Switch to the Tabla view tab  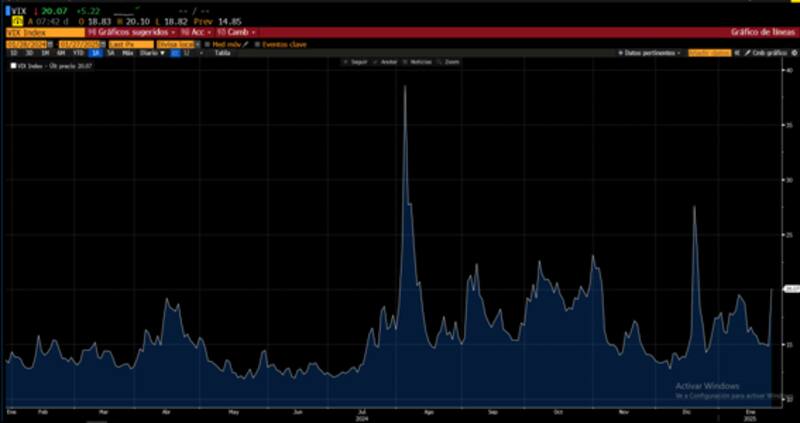(x=222, y=53)
